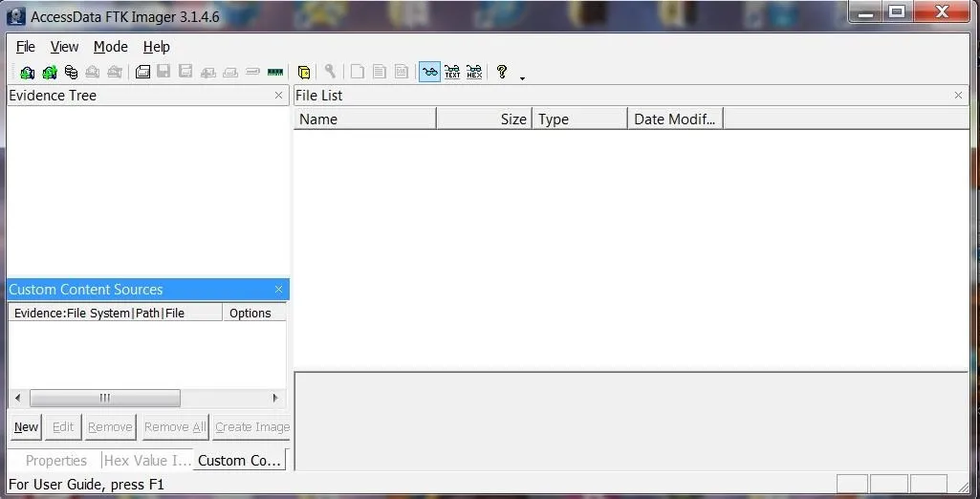Click the FTK Imager title bar app icon
Screen dimensions: 980x499
tap(15, 16)
